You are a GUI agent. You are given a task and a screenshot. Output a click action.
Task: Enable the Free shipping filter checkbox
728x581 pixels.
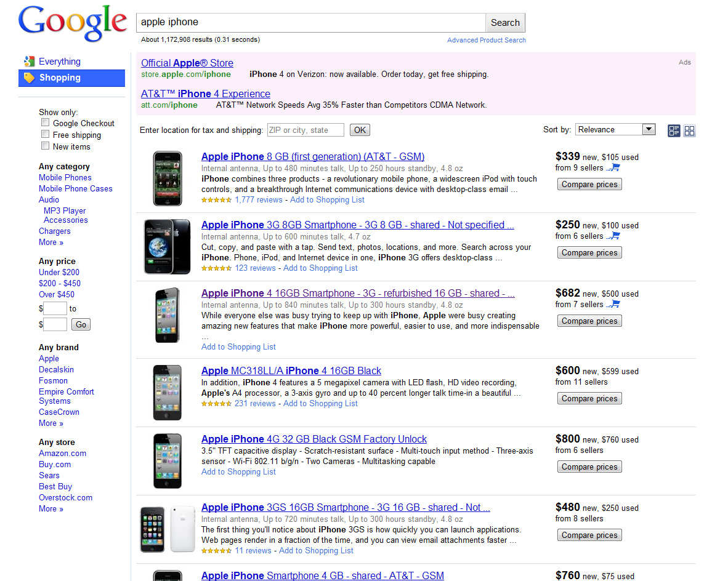(x=45, y=134)
